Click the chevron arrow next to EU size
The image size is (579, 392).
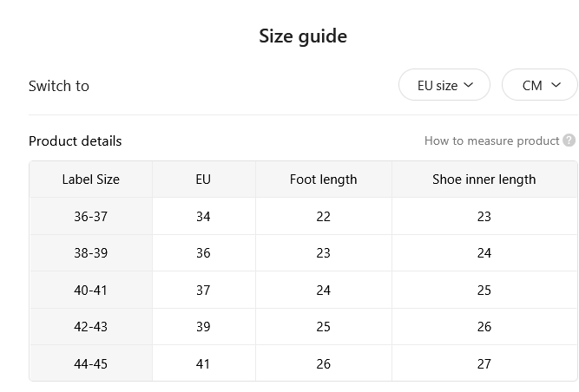[468, 85]
